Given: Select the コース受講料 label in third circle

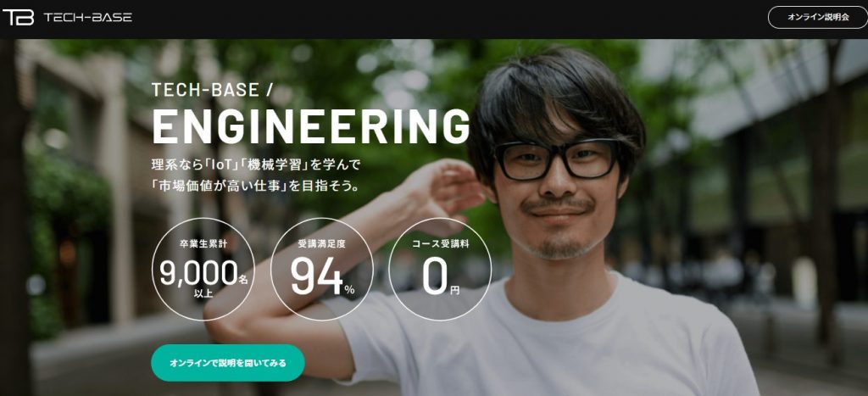Looking at the screenshot, I should [x=440, y=243].
